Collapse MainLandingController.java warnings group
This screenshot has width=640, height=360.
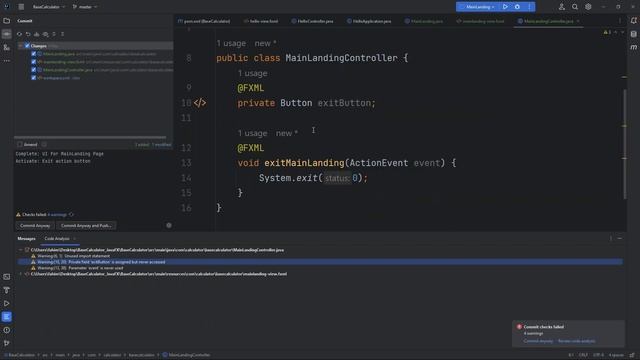click(x=21, y=250)
